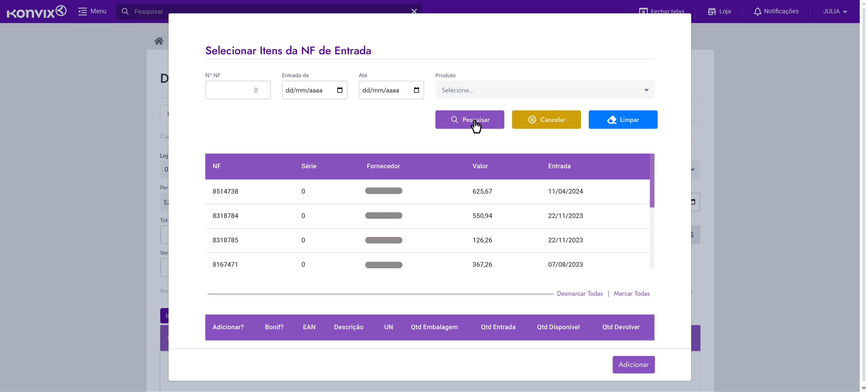
Task: Click the Loja store icon
Action: [712, 11]
